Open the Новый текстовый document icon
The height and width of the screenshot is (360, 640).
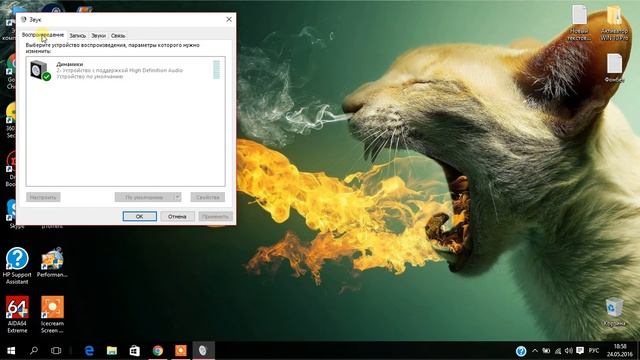coord(579,23)
